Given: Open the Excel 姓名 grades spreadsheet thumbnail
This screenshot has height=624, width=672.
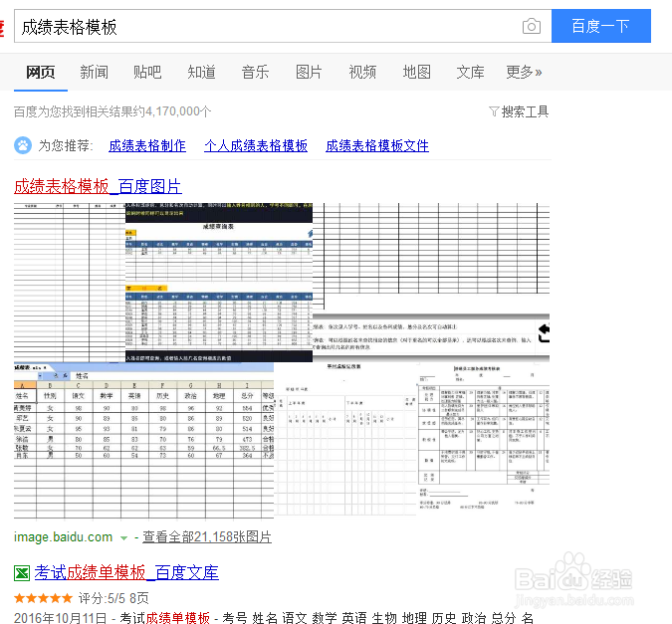Looking at the screenshot, I should click(143, 441).
